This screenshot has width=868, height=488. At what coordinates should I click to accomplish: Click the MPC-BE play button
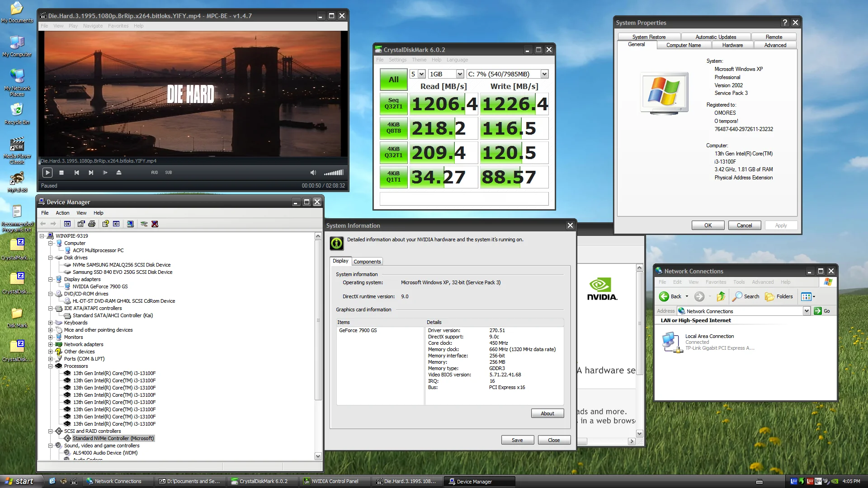click(47, 173)
